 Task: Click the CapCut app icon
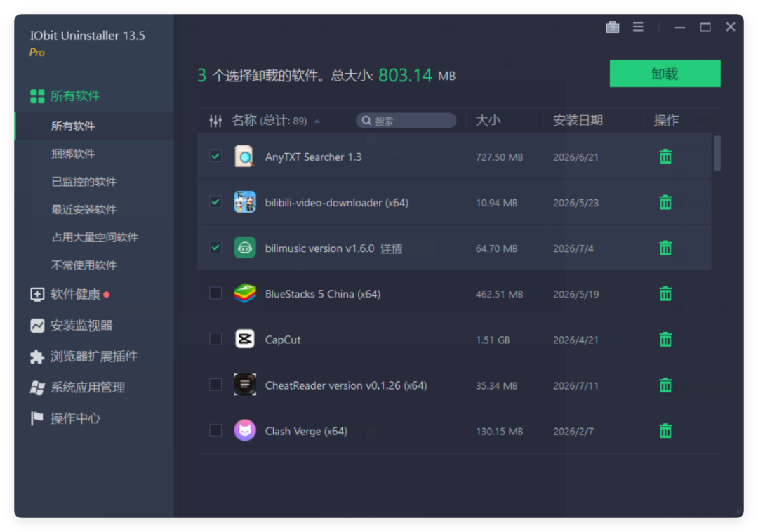[x=245, y=339]
